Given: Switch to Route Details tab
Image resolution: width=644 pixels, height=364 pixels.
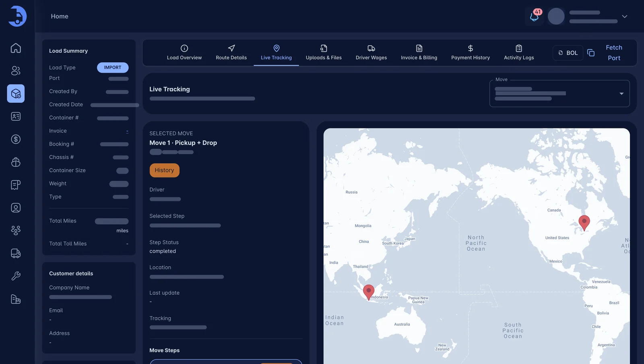Looking at the screenshot, I should 231,53.
